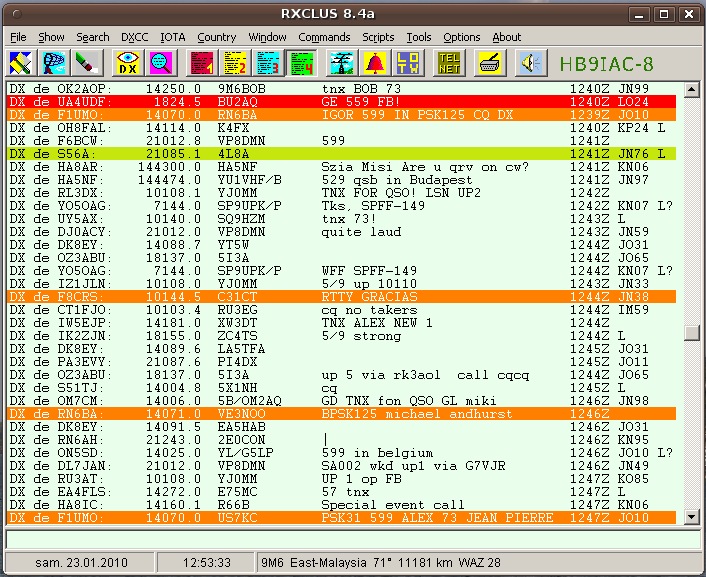
Task: Select the yellow-green S56A 4L8A row
Action: 341,154
